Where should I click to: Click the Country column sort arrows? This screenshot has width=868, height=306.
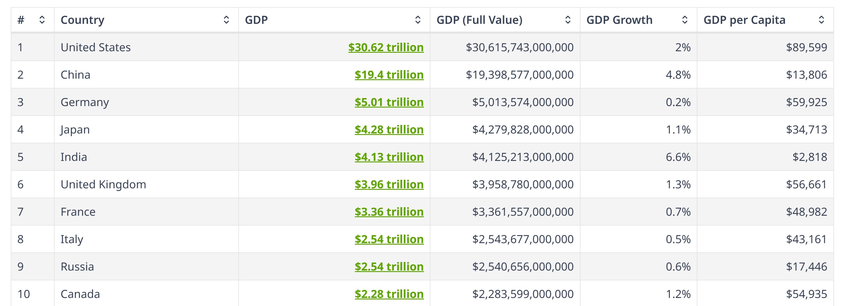(x=226, y=20)
